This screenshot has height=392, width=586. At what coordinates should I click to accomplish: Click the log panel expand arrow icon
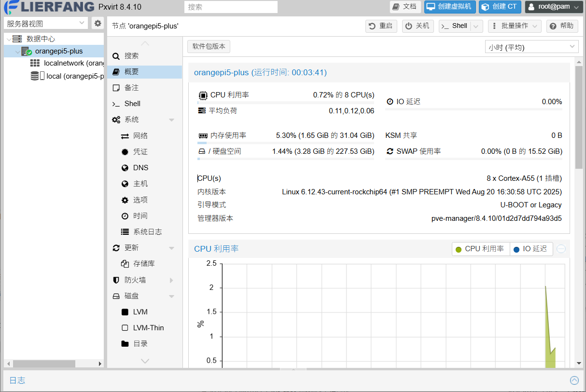[x=574, y=380]
